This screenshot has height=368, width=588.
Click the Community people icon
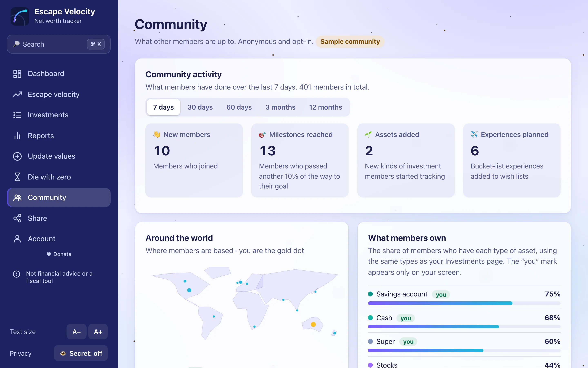click(x=17, y=198)
